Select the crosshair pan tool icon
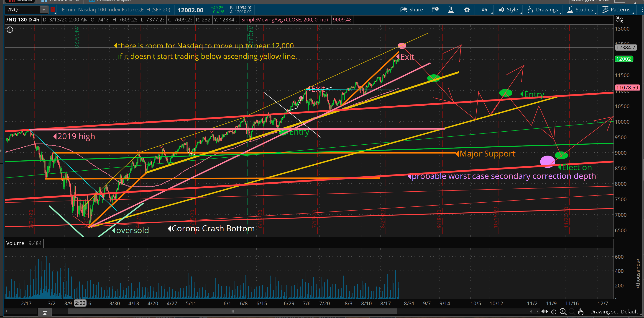 pos(554,311)
